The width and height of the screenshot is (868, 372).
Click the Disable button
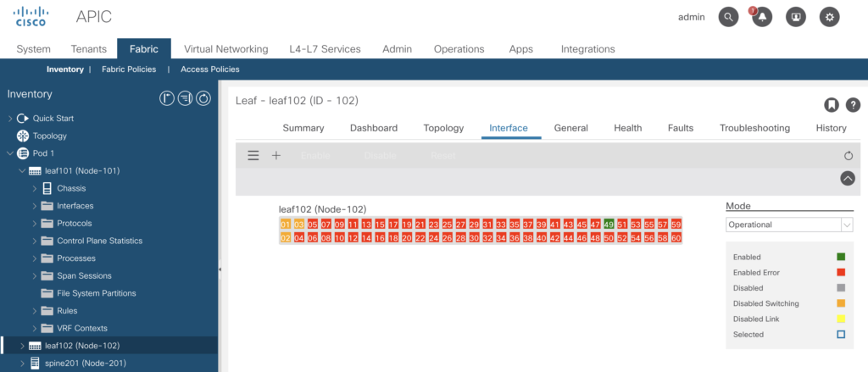(x=381, y=156)
